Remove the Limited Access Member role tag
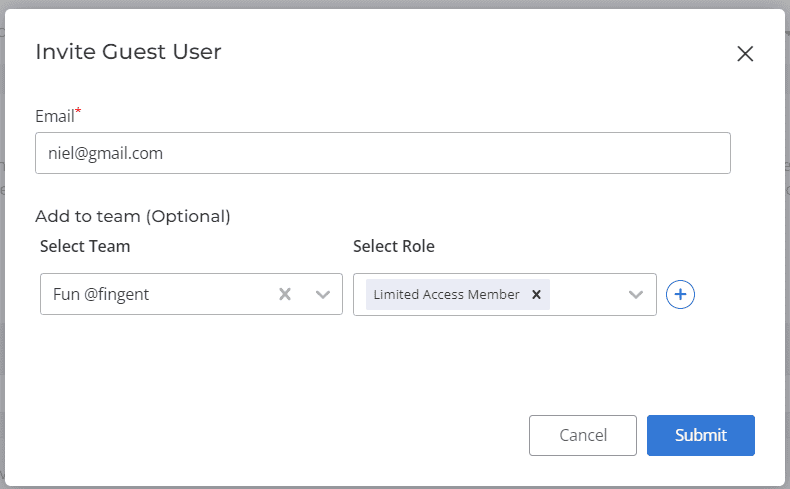790x489 pixels. coord(536,294)
